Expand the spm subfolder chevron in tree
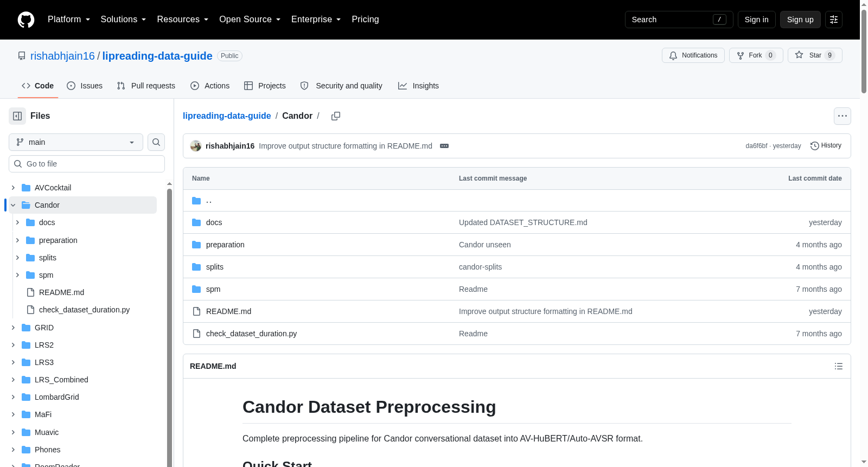868x467 pixels. (x=17, y=275)
